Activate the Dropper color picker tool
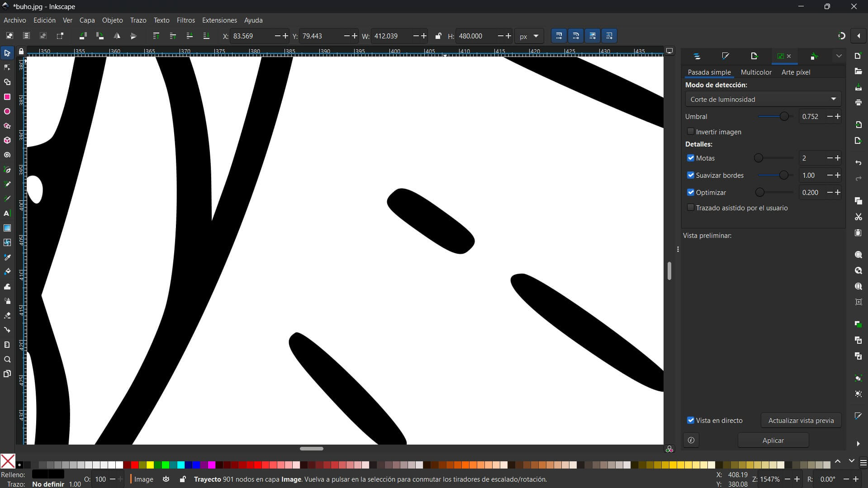Screen dimensions: 868x488 click(7, 257)
